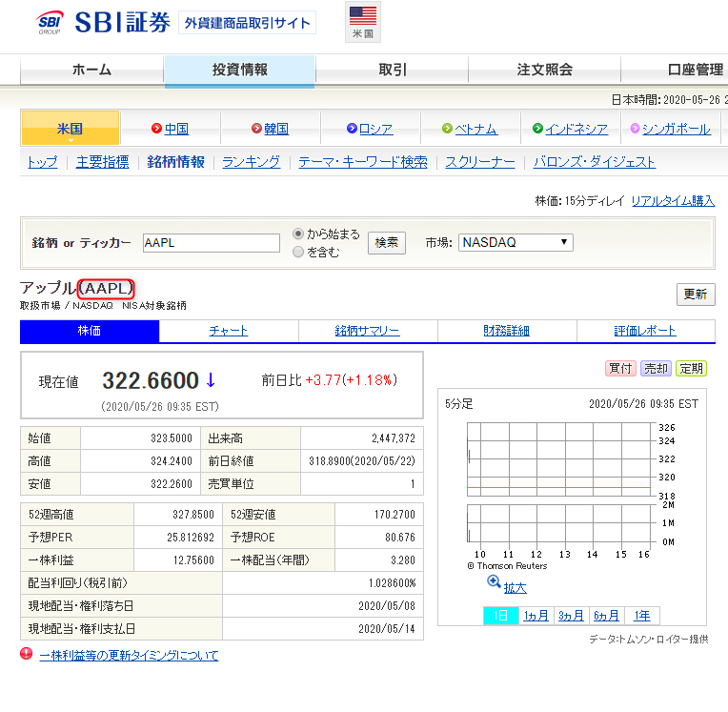Click the 現地配当・権利支払日 date 2020/05/14
This screenshot has width=728, height=712.
tap(387, 628)
